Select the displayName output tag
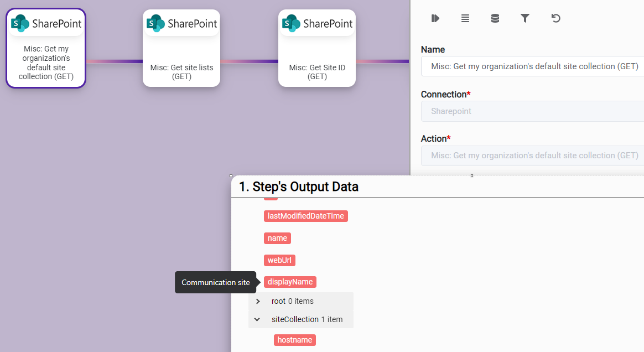The height and width of the screenshot is (352, 644). coord(290,282)
